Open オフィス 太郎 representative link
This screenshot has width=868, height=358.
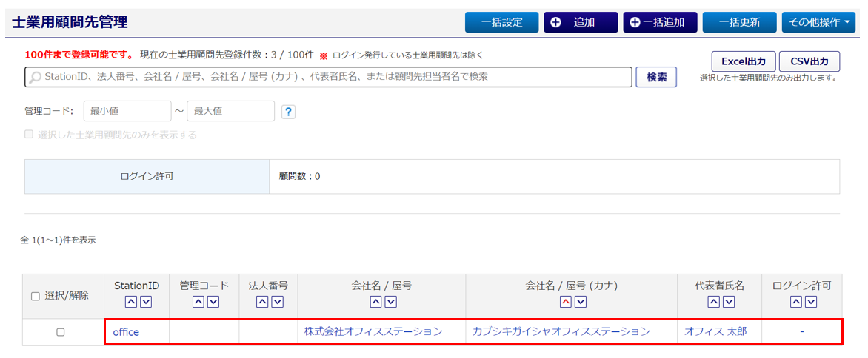tap(715, 331)
